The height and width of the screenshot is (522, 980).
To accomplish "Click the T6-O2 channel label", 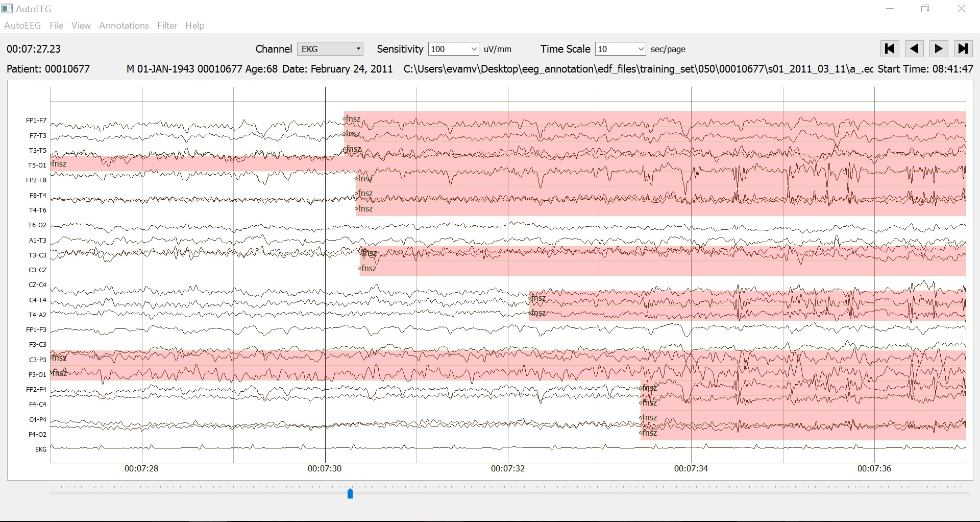I will click(x=37, y=225).
